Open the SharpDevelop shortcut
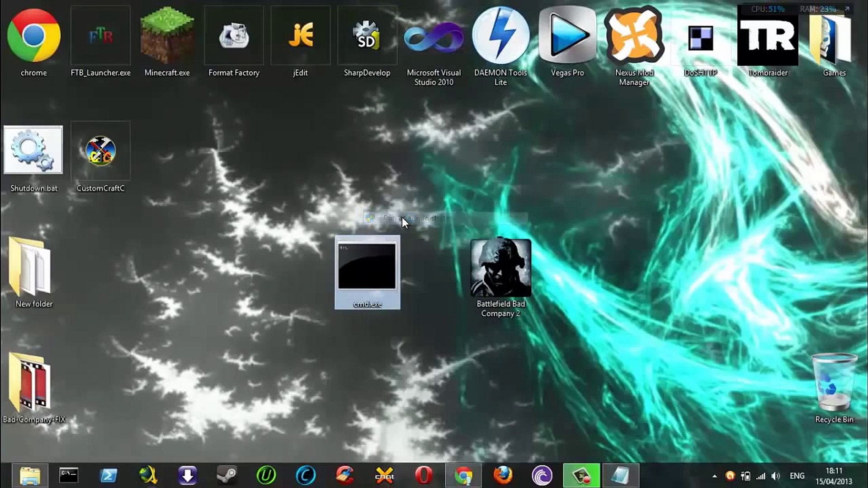Viewport: 868px width, 488px height. [367, 35]
